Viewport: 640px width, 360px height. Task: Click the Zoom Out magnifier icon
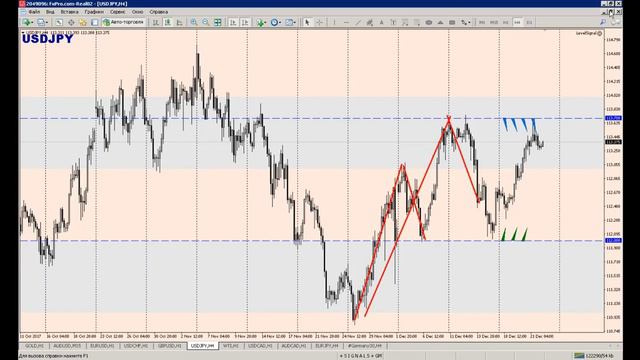(x=205, y=22)
